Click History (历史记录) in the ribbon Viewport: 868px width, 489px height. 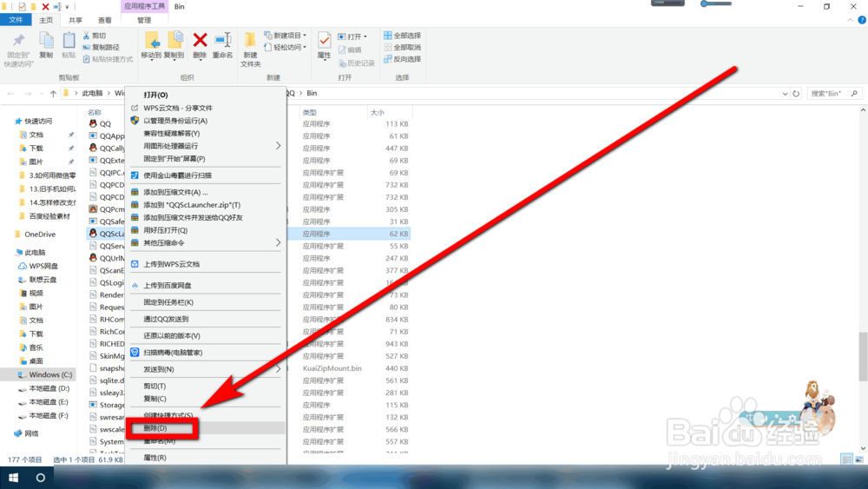pyautogui.click(x=357, y=63)
